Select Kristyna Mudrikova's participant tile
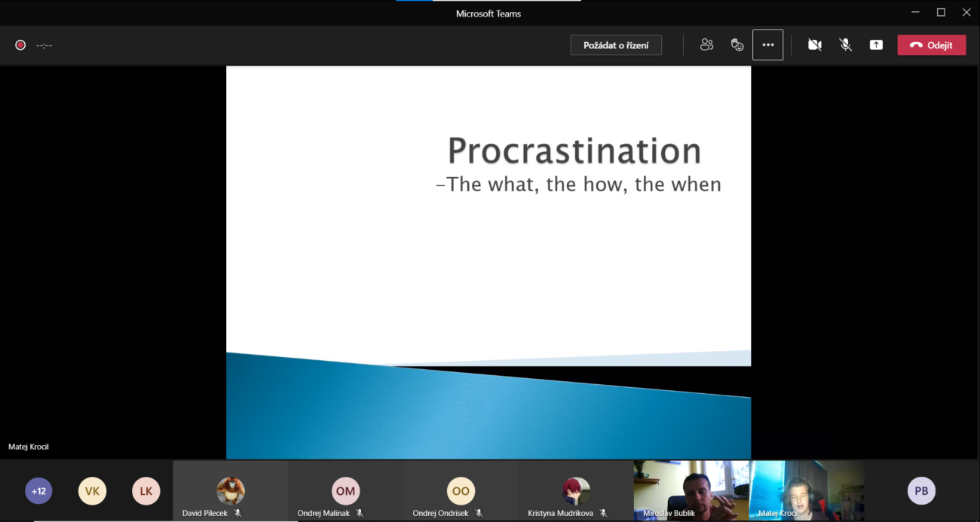This screenshot has height=522, width=980. (x=576, y=491)
